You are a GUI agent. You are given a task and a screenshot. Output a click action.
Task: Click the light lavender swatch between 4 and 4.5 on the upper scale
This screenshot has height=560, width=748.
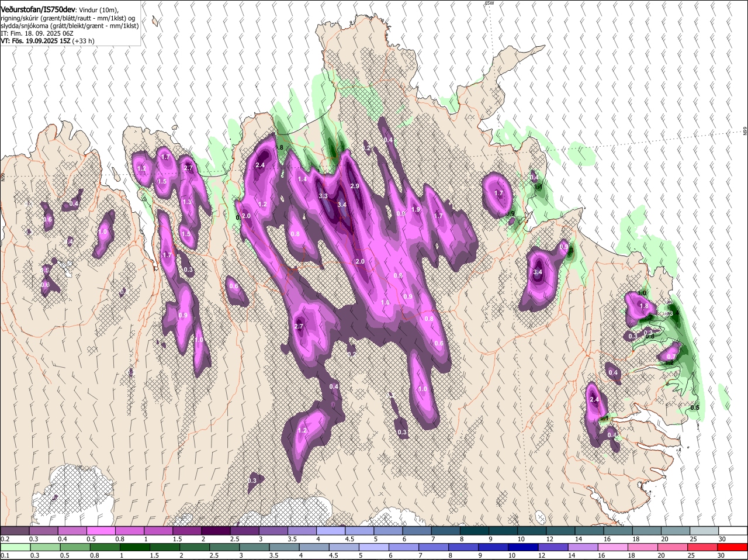[x=331, y=531]
